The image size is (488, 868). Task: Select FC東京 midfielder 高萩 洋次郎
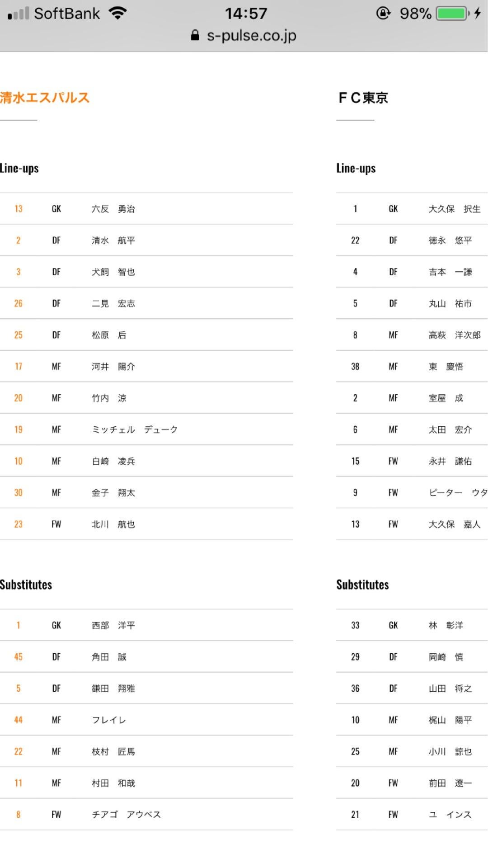(x=454, y=335)
